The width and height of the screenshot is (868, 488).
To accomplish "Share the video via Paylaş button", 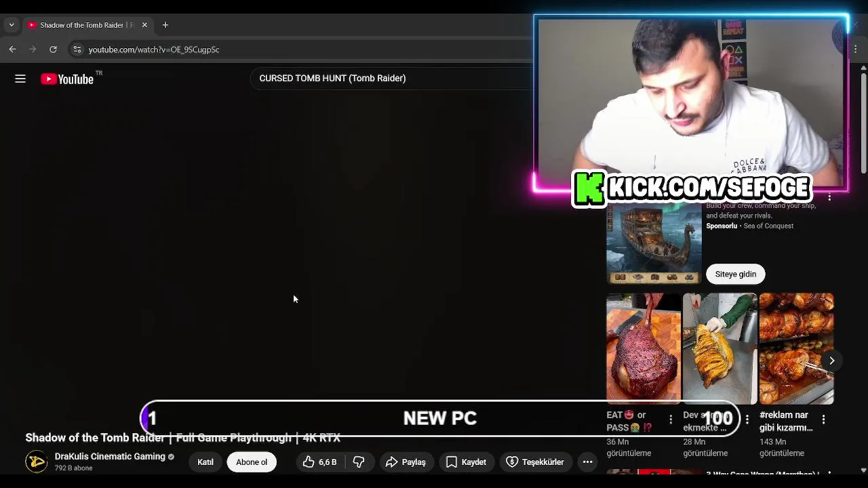I will pos(406,462).
